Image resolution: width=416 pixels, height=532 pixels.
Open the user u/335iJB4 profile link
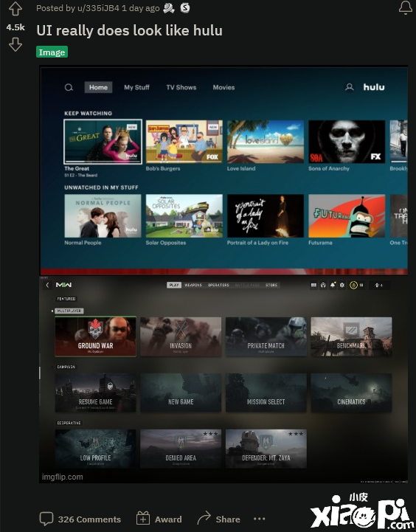pyautogui.click(x=98, y=8)
